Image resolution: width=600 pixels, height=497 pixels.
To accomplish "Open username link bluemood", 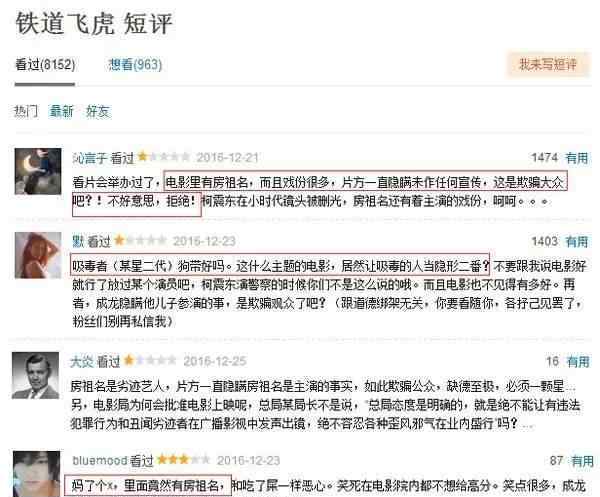I will (100, 461).
